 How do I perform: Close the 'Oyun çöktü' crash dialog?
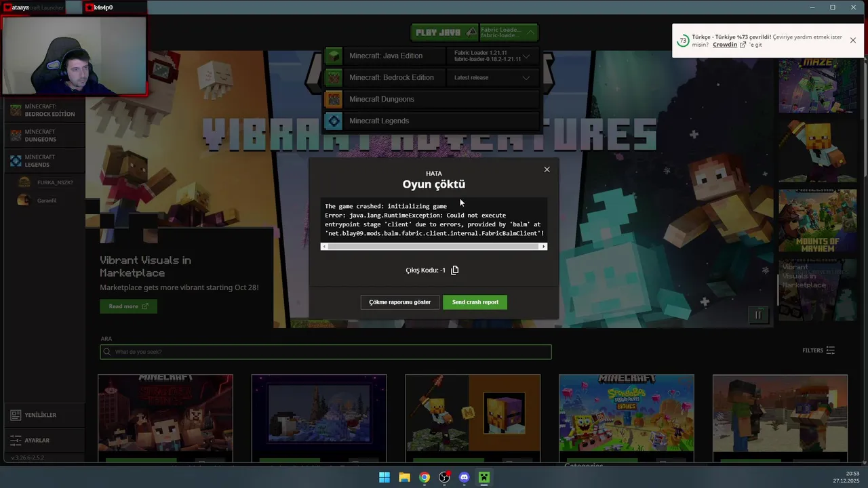(x=547, y=169)
